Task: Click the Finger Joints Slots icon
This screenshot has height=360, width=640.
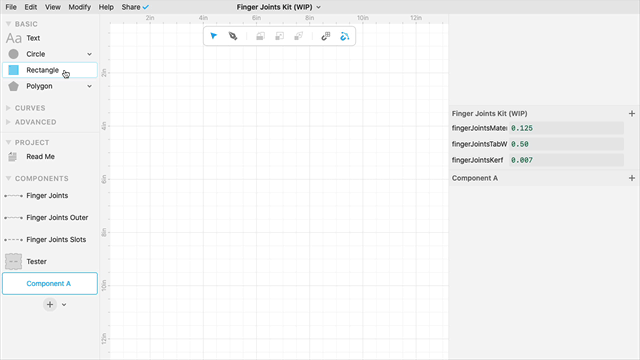Action: pos(13,240)
